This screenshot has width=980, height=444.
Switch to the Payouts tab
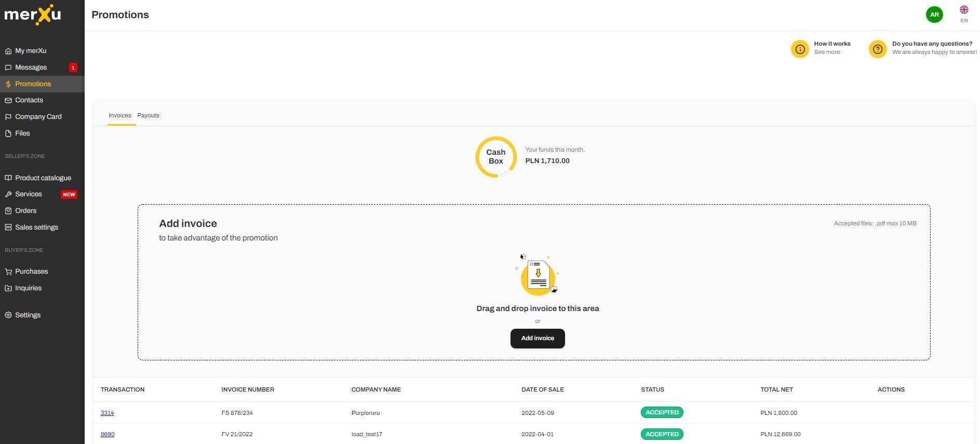coord(148,115)
